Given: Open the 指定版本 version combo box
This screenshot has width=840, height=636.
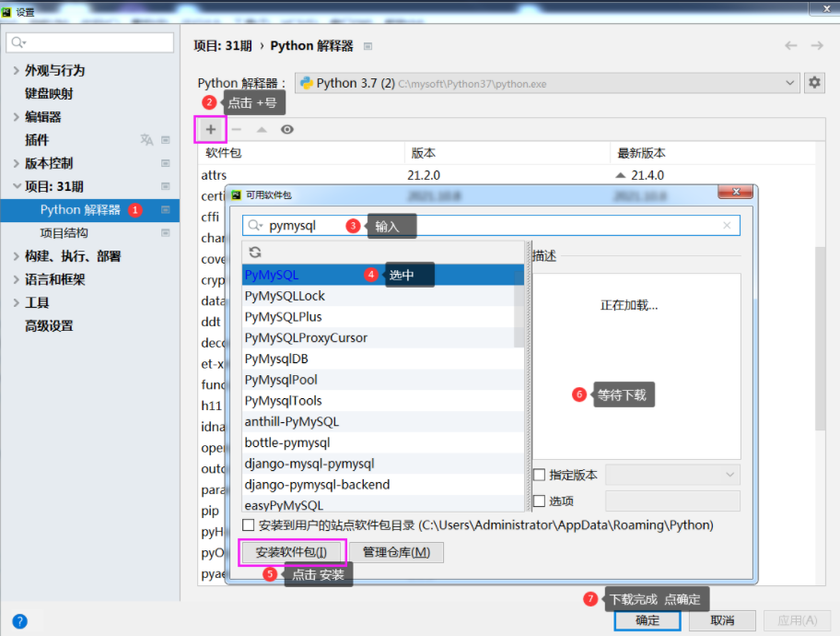Looking at the screenshot, I should pos(673,475).
